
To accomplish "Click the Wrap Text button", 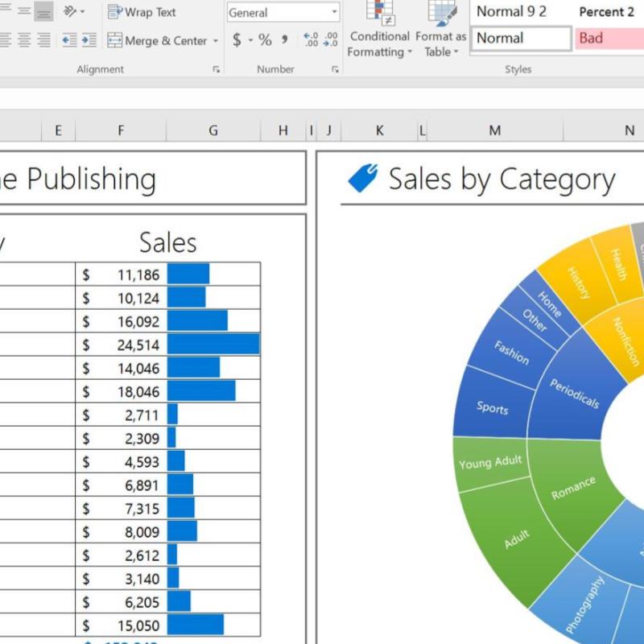I will click(142, 13).
